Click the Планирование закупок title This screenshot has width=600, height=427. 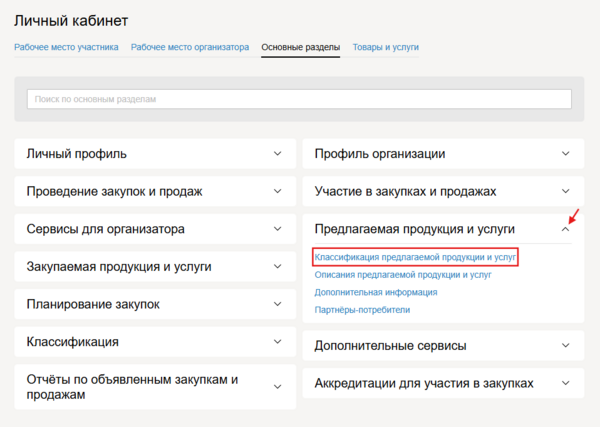click(93, 304)
